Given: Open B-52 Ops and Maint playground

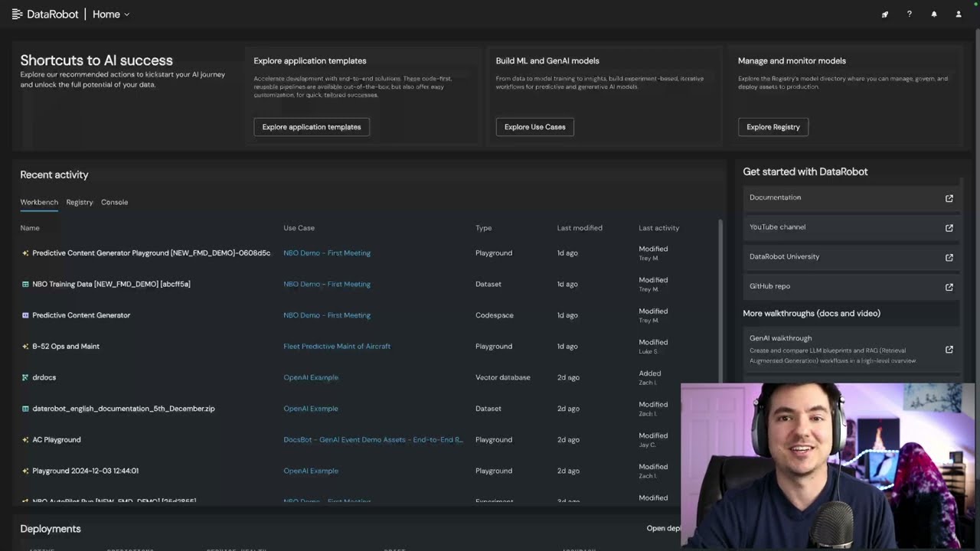Looking at the screenshot, I should (66, 346).
